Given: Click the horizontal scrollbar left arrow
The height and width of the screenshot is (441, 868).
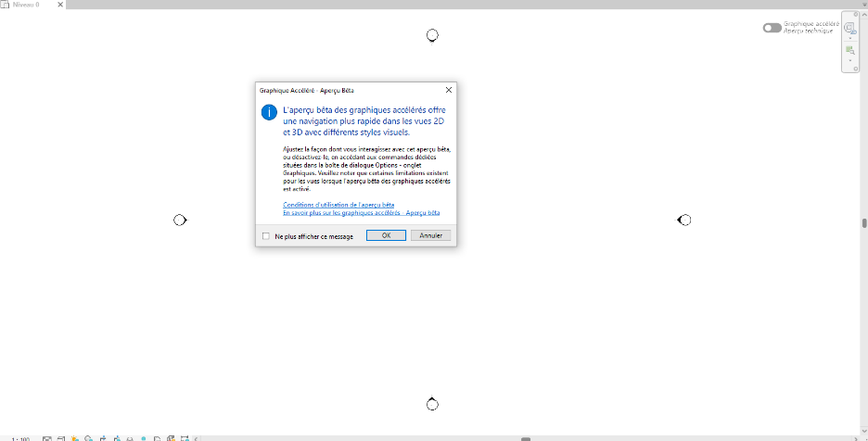Looking at the screenshot, I should point(197,439).
